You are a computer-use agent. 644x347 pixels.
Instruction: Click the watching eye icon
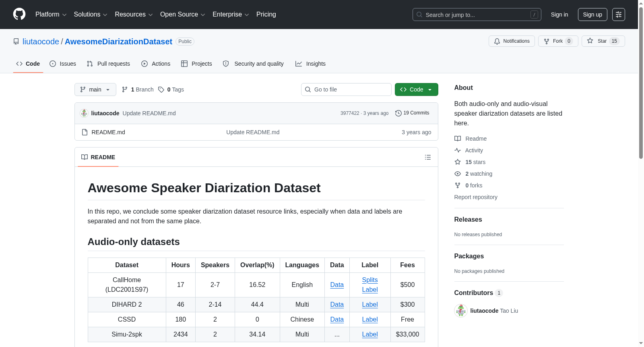coord(458,174)
